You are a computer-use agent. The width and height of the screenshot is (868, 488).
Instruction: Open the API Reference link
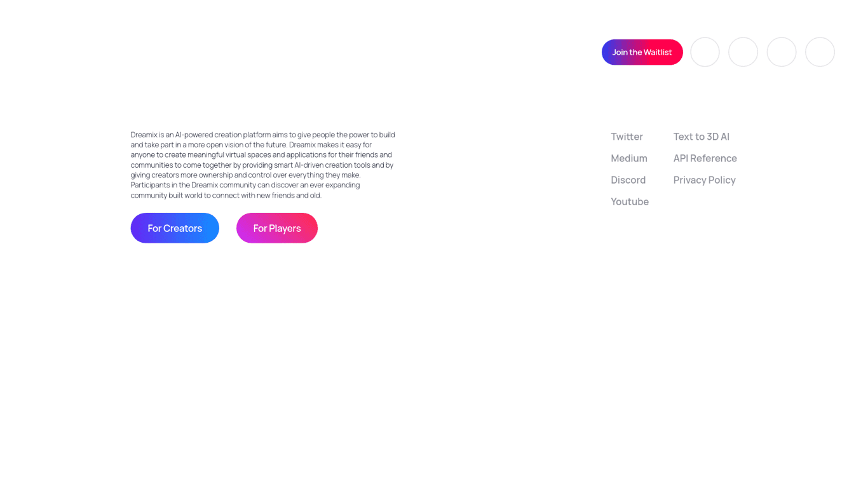click(x=705, y=158)
